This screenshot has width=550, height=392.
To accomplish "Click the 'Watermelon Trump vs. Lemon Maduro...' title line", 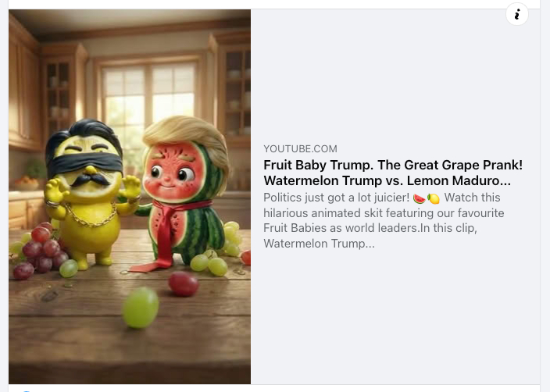I will click(x=387, y=180).
